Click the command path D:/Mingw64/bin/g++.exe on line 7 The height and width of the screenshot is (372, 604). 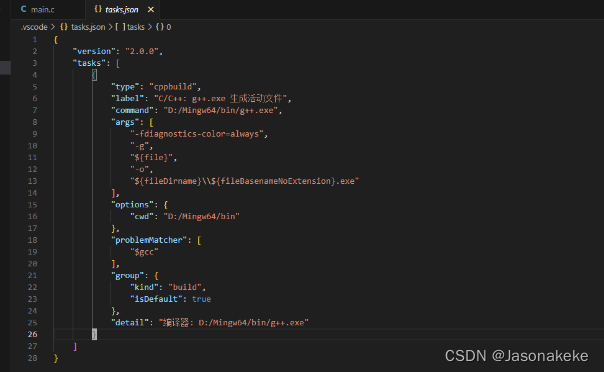pos(221,111)
